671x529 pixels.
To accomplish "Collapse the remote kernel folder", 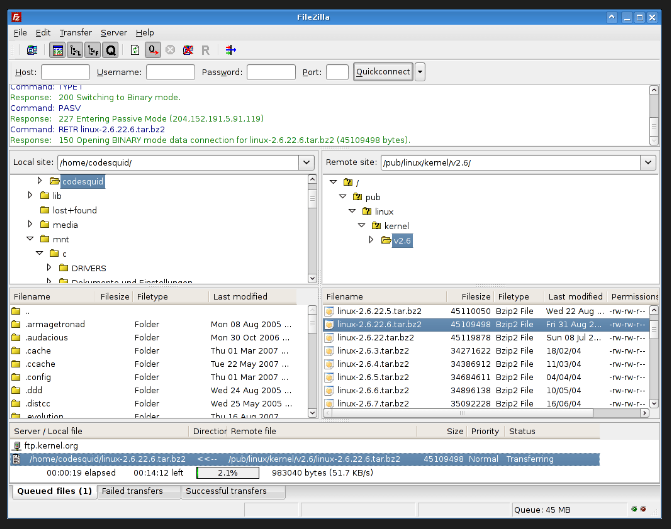I will (x=362, y=225).
